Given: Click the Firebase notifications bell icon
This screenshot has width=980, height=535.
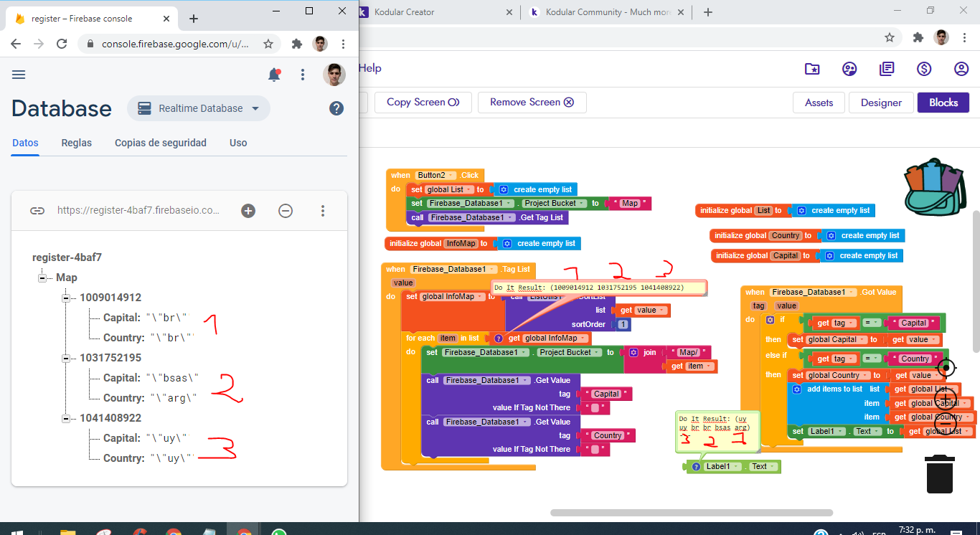Looking at the screenshot, I should (273, 75).
